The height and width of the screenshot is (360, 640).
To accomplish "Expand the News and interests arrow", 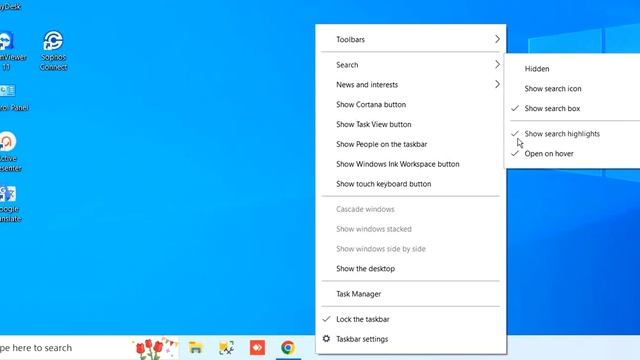I will (497, 84).
